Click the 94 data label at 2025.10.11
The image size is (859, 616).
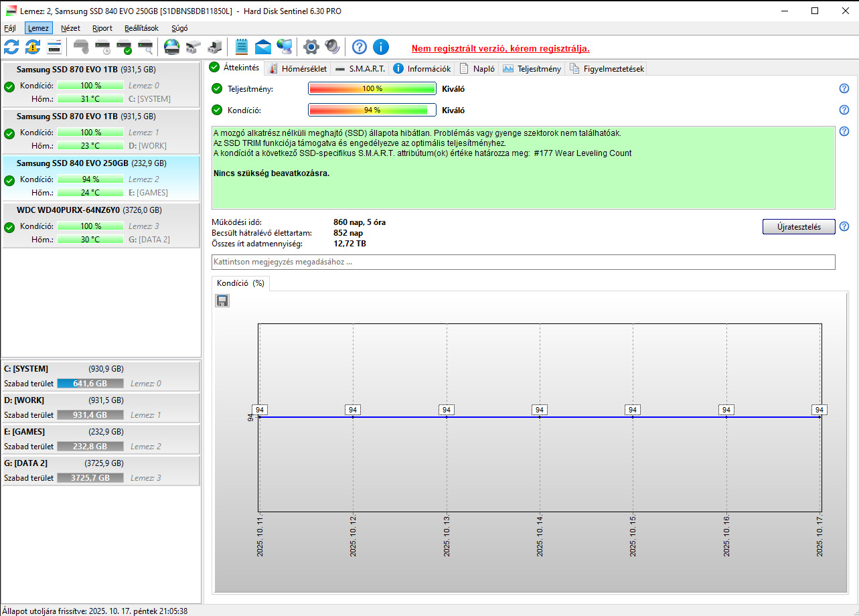point(260,410)
